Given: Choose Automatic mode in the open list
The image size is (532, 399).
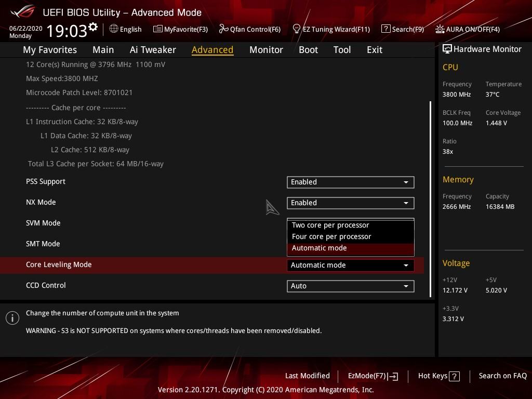Looking at the screenshot, I should coord(351,248).
